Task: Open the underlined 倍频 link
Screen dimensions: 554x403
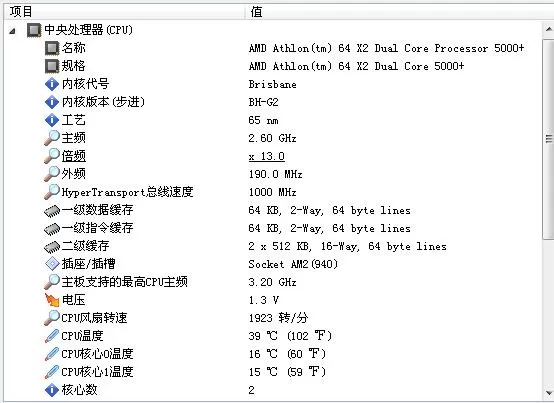Action: pyautogui.click(x=73, y=156)
